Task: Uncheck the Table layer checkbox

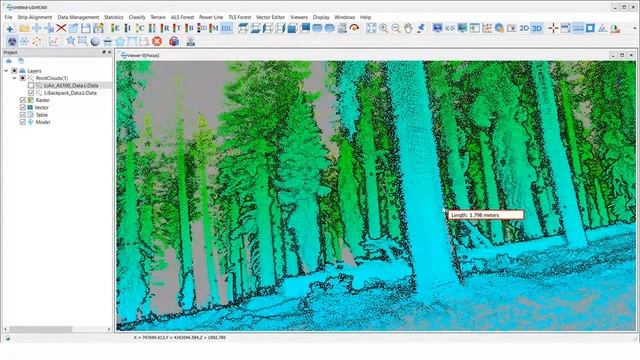Action: point(22,115)
